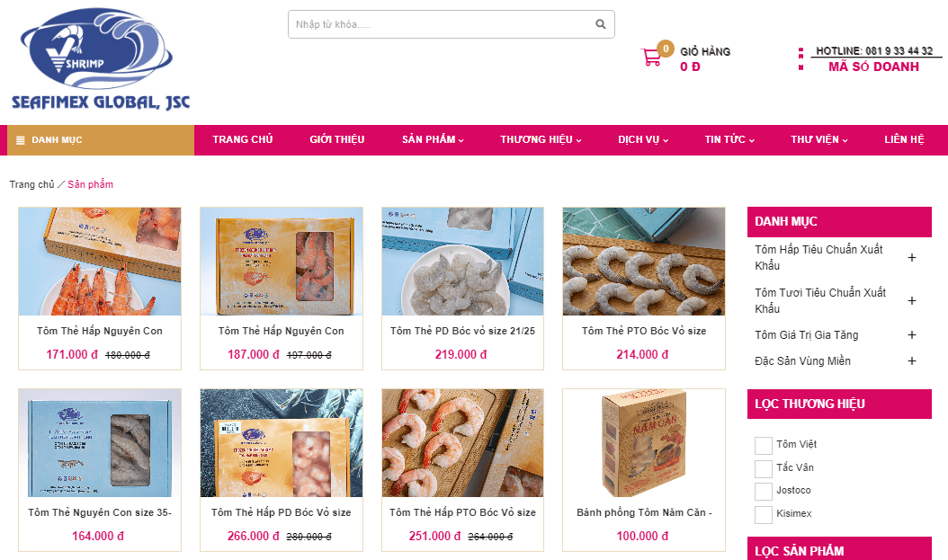This screenshot has width=948, height=560.
Task: Select the Jostoco brand checkbox
Action: tap(763, 491)
